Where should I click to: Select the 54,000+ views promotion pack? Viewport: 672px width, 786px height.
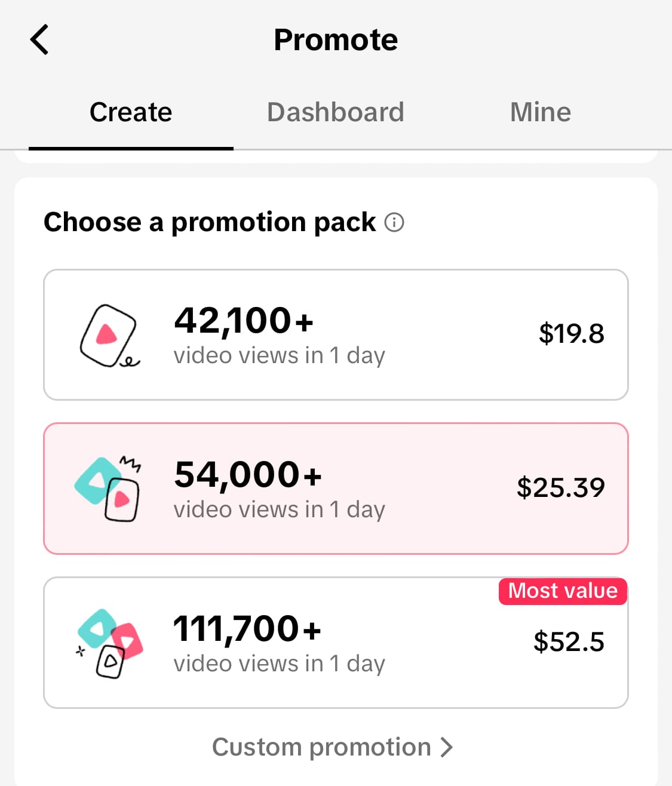336,487
